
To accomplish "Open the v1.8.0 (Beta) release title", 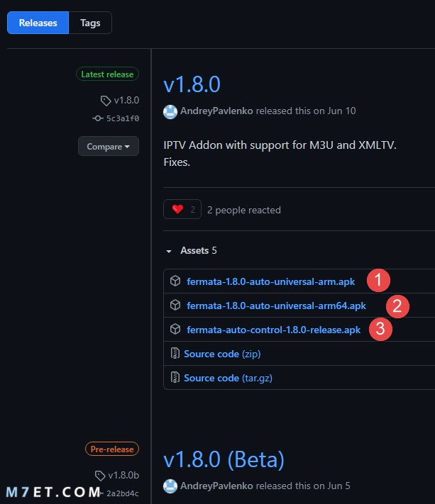I will tap(224, 459).
